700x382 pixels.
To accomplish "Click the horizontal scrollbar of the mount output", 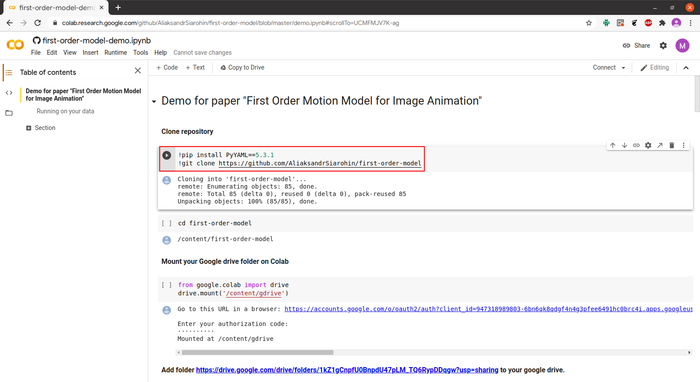I will (257, 353).
